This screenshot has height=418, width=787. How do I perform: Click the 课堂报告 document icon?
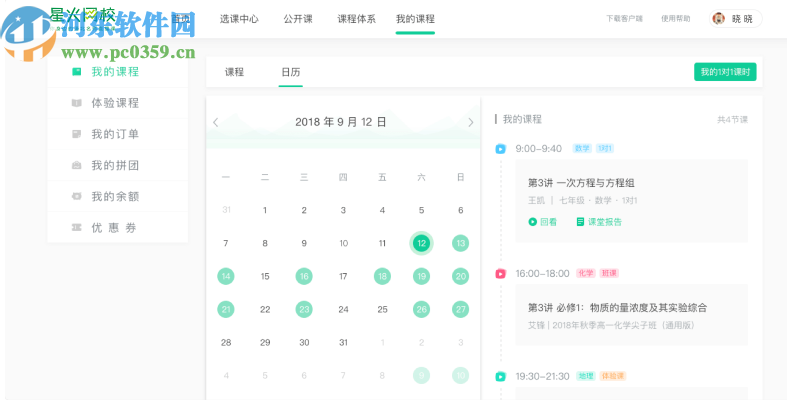pos(580,222)
